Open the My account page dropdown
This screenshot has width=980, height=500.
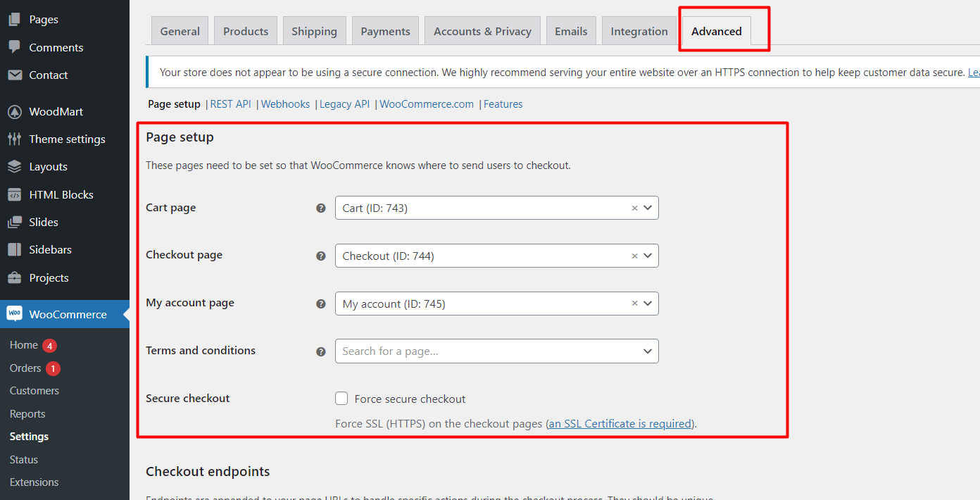[x=497, y=304]
